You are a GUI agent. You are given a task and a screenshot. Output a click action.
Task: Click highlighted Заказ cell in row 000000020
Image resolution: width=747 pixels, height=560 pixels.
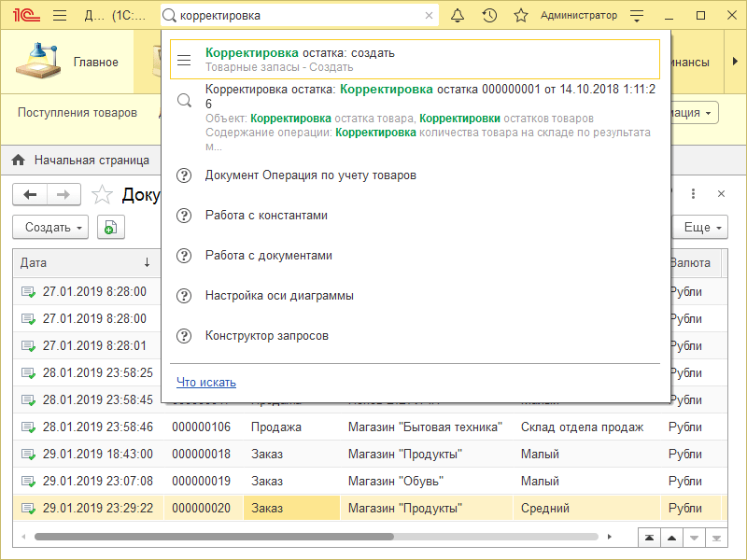tap(291, 508)
